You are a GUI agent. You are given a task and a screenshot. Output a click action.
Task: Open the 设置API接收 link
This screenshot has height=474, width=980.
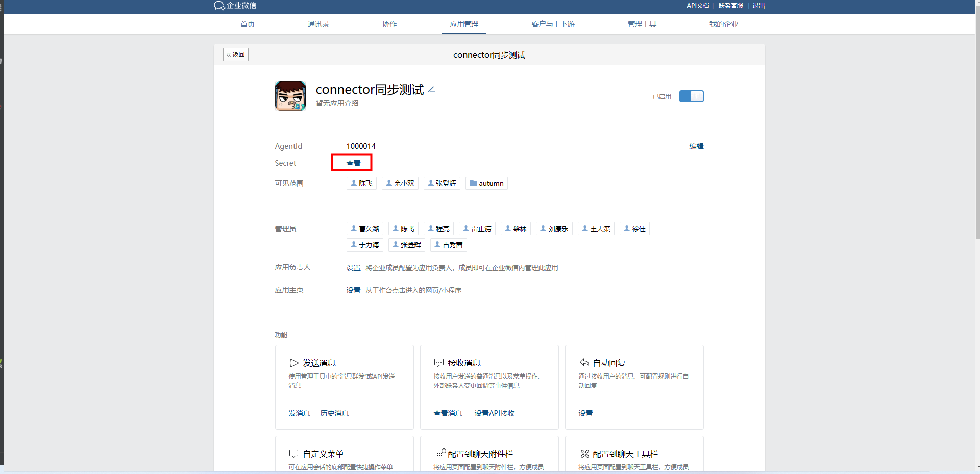tap(494, 413)
